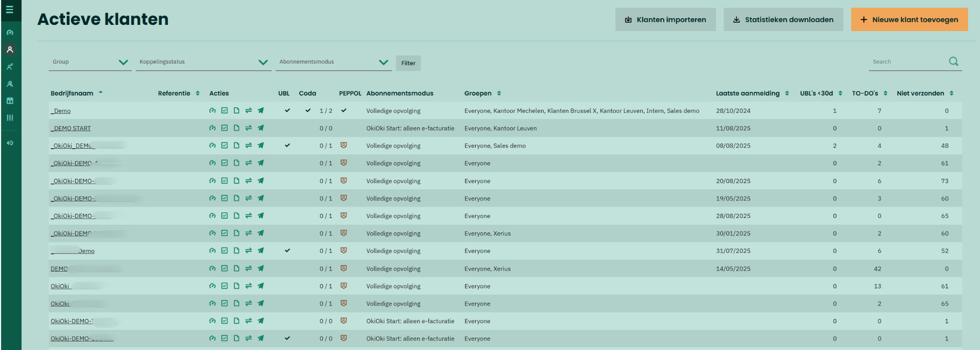Click Statistieken downloaden button

783,20
